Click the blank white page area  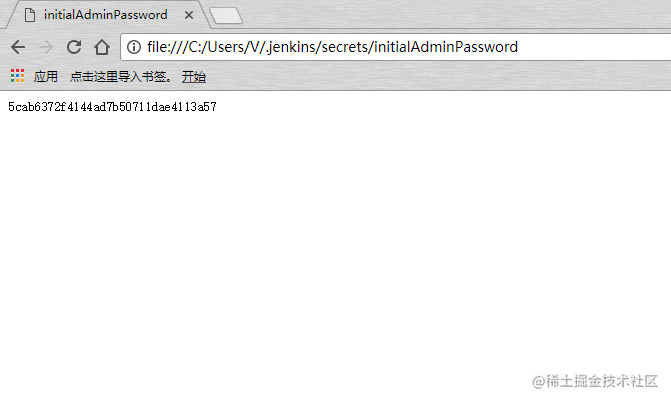[336, 240]
